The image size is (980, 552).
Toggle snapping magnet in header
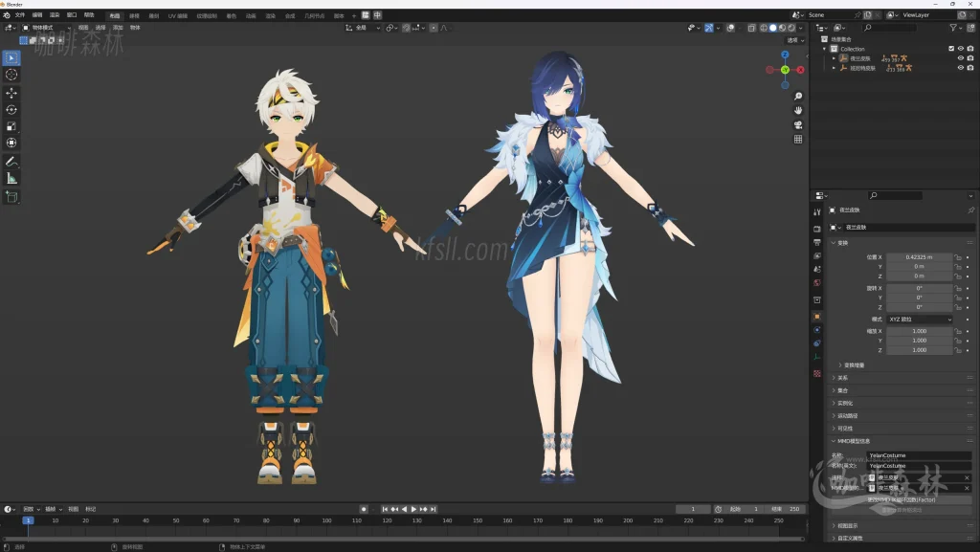point(406,28)
